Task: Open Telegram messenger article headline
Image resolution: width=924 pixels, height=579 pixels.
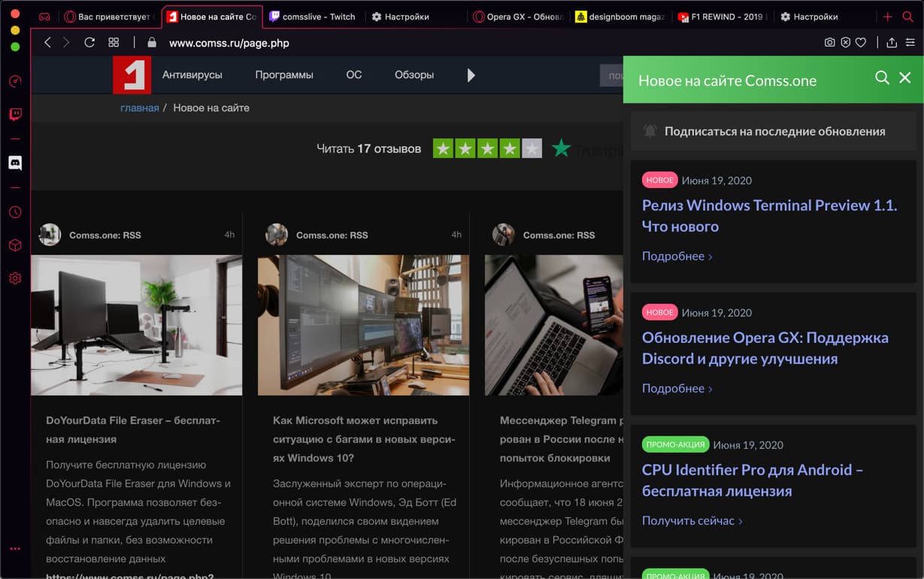Action: (562, 438)
